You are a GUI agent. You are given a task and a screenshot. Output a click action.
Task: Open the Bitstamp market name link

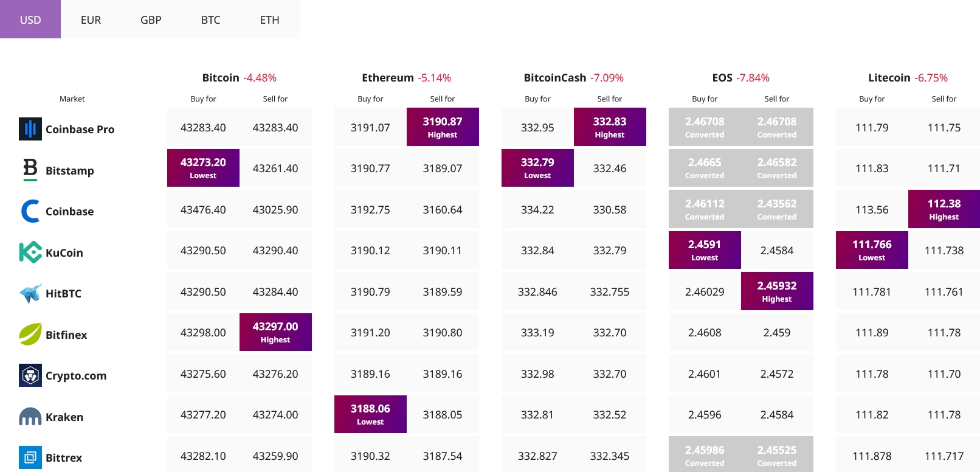coord(70,170)
